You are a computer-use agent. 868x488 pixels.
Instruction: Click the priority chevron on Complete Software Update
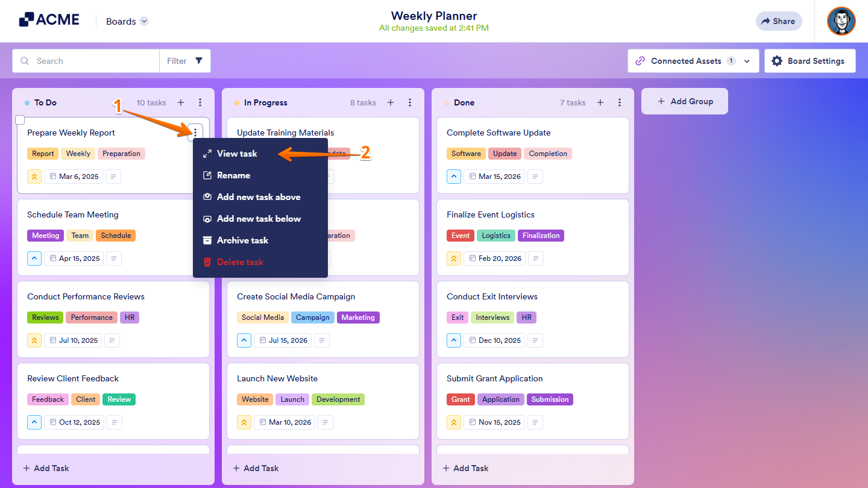(x=454, y=176)
